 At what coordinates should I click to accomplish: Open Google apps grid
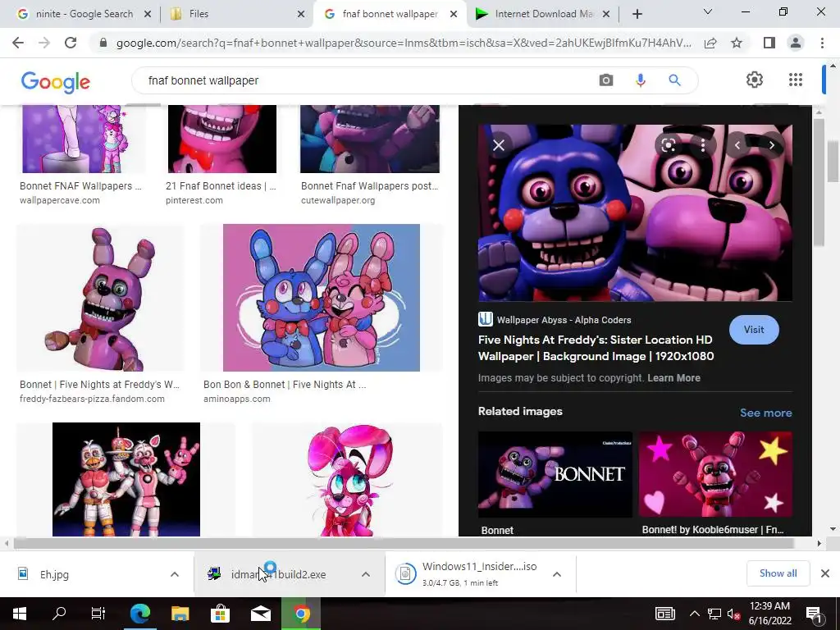(796, 80)
